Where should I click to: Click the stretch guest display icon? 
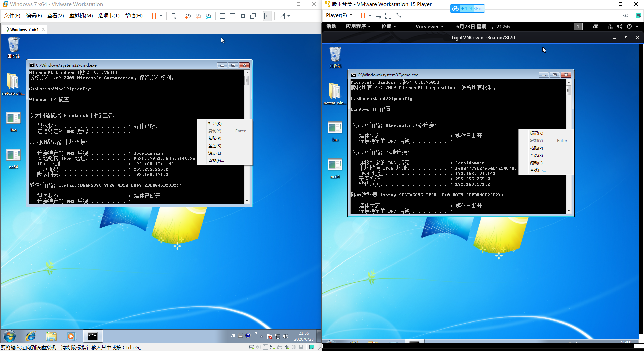pyautogui.click(x=282, y=16)
